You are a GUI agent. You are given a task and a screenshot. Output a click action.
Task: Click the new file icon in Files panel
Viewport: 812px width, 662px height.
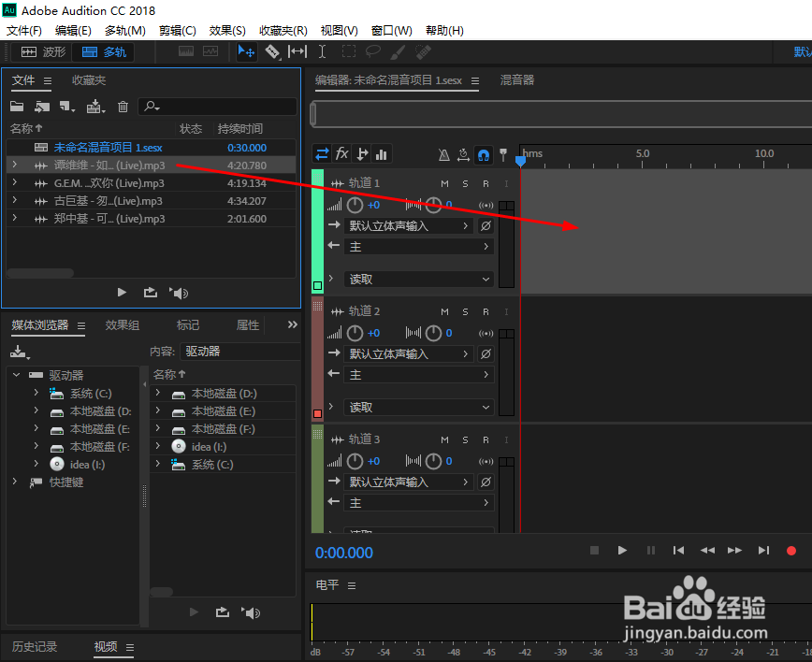click(x=66, y=107)
